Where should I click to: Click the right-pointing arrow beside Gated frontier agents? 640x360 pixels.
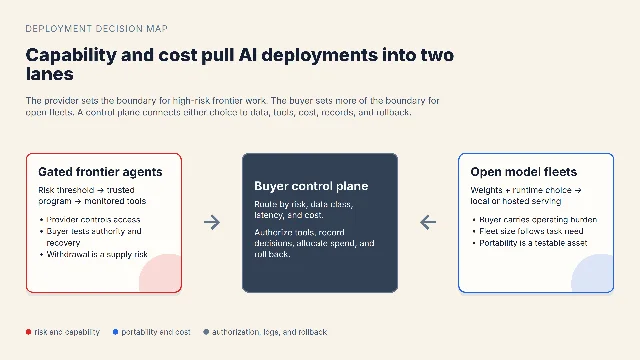click(212, 222)
